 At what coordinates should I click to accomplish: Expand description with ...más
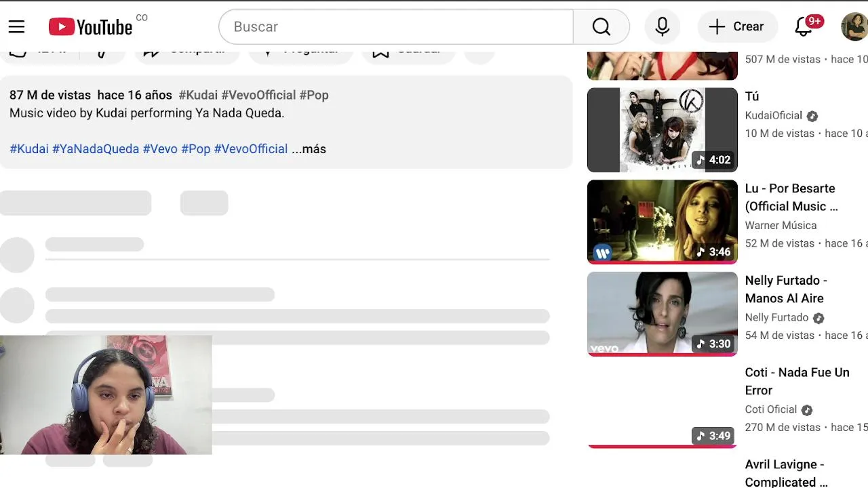[x=309, y=149]
